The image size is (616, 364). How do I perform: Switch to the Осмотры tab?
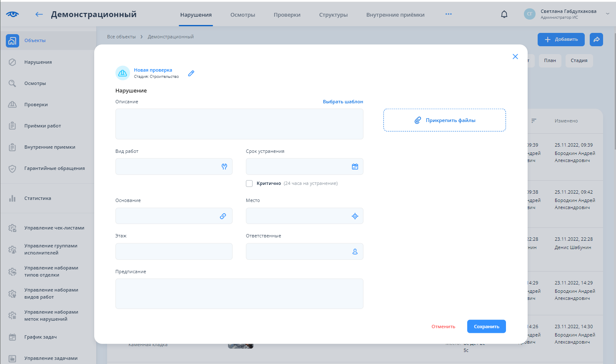[x=243, y=15]
